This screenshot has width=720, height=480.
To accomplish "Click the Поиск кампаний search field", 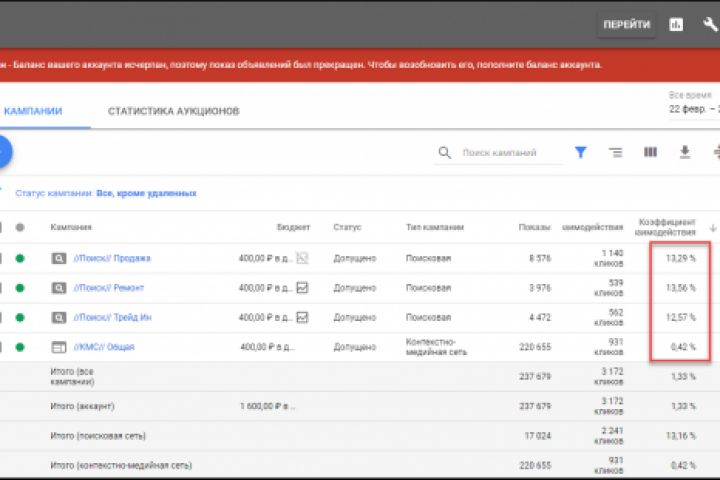I will tap(498, 153).
